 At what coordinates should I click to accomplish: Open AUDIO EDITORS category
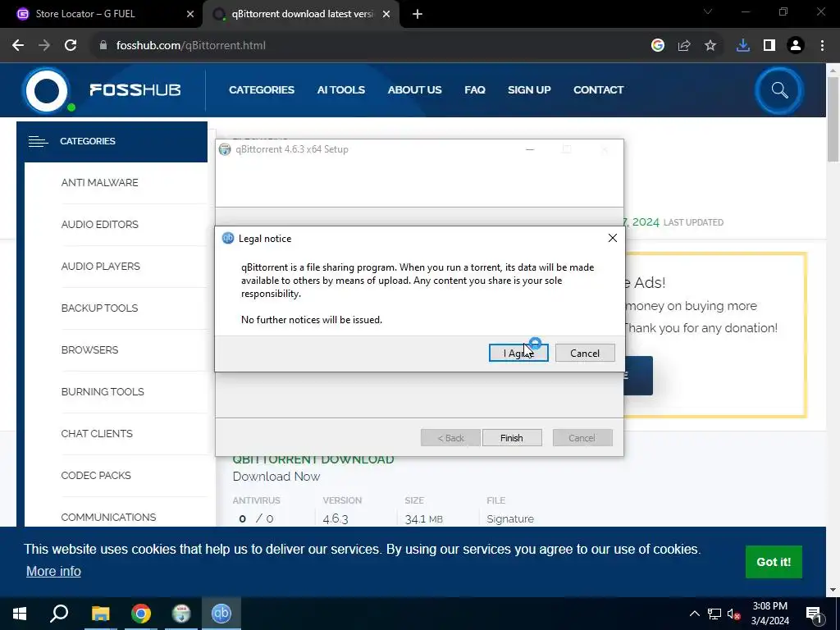99,225
